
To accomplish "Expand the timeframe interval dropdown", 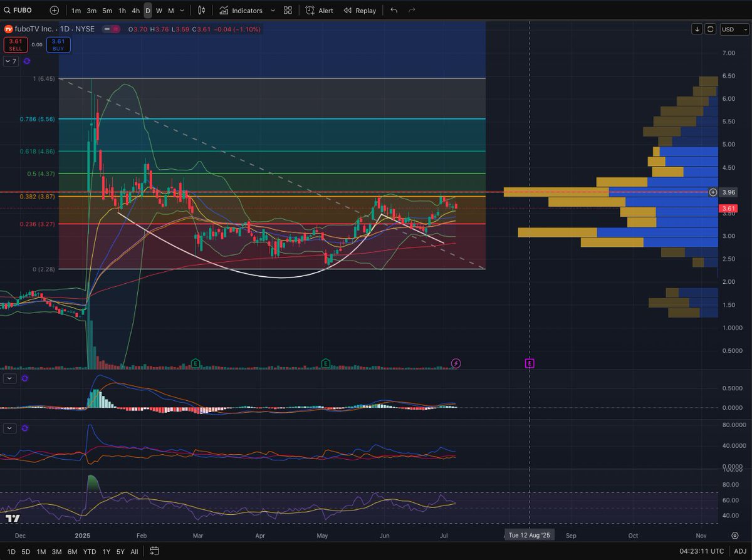I will 182,11.
